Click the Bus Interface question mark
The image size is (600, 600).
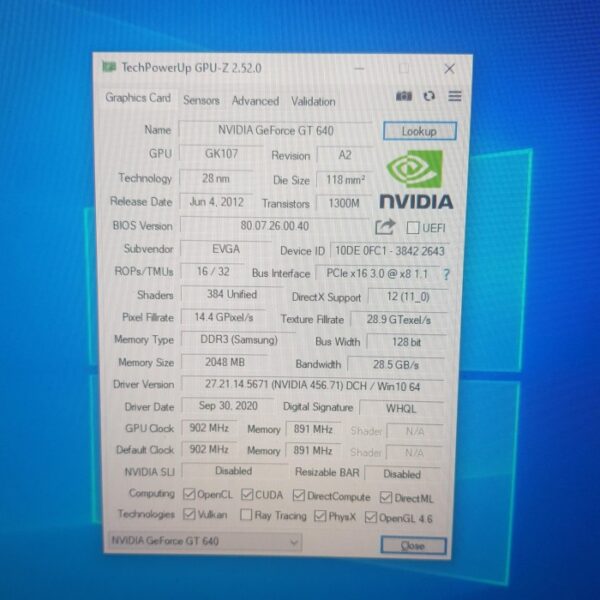click(446, 274)
